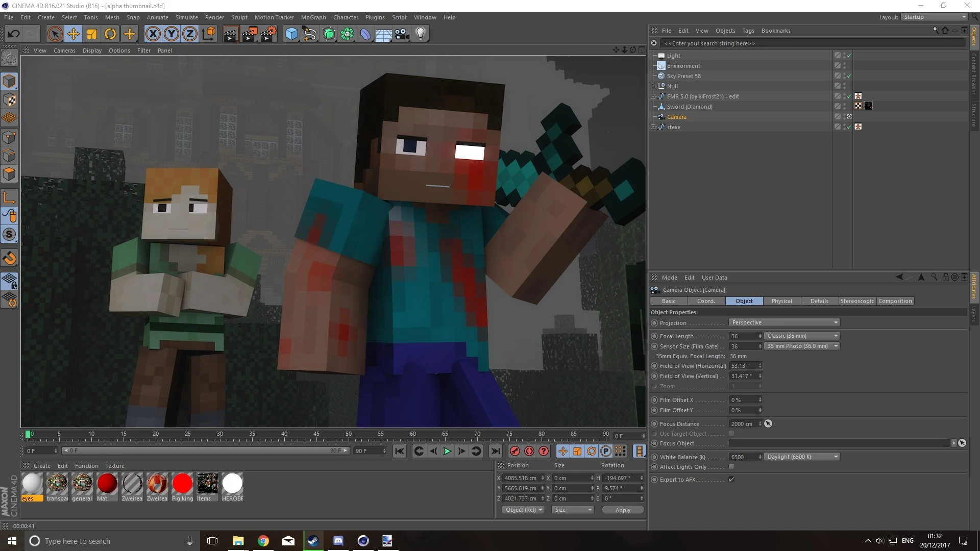Select the Move tool in toolbar
980x551 pixels.
point(73,34)
